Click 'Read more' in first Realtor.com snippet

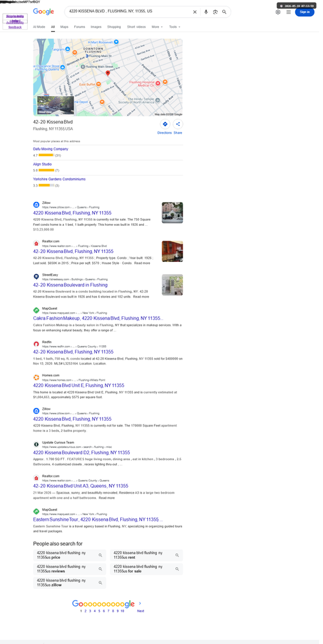[x=141, y=263]
